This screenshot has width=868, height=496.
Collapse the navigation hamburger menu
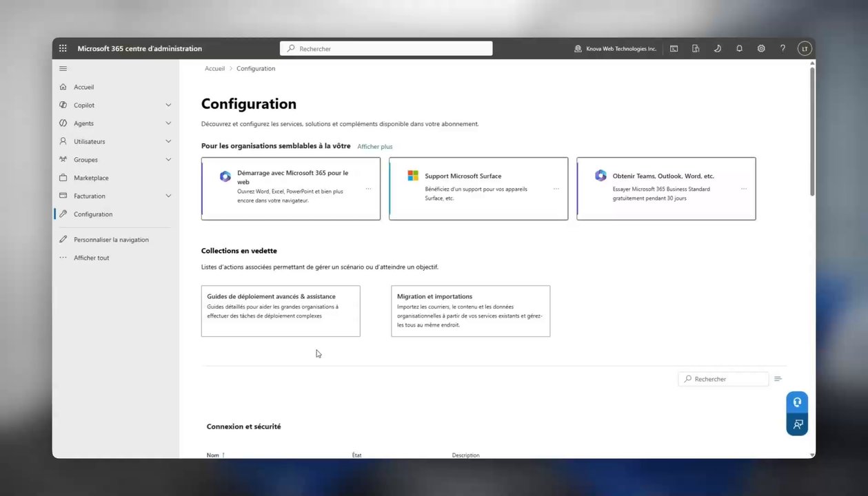(63, 68)
